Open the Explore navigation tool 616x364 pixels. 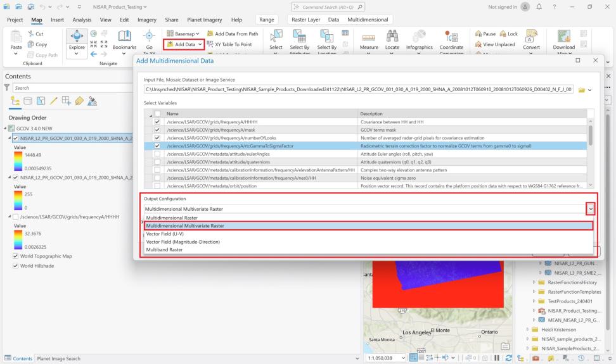pyautogui.click(x=77, y=41)
